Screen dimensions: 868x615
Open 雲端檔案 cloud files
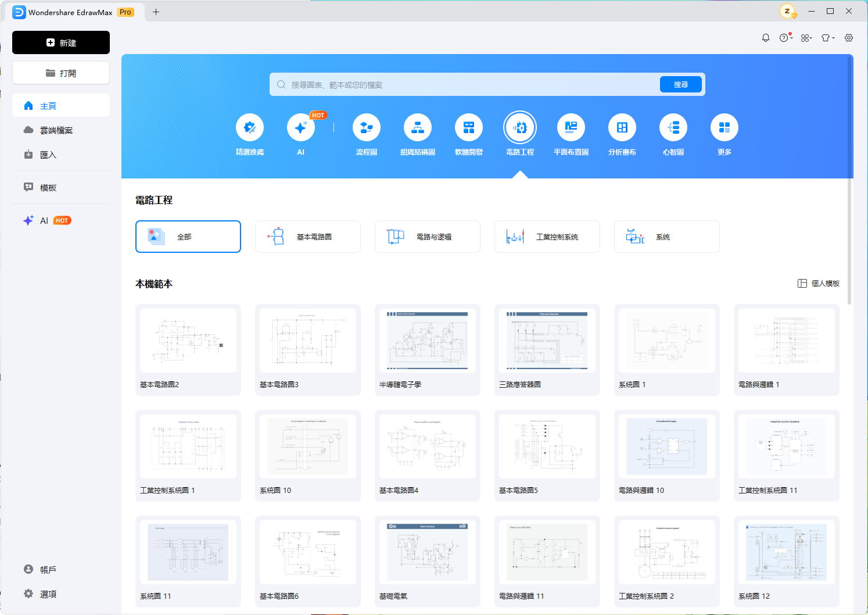point(61,130)
